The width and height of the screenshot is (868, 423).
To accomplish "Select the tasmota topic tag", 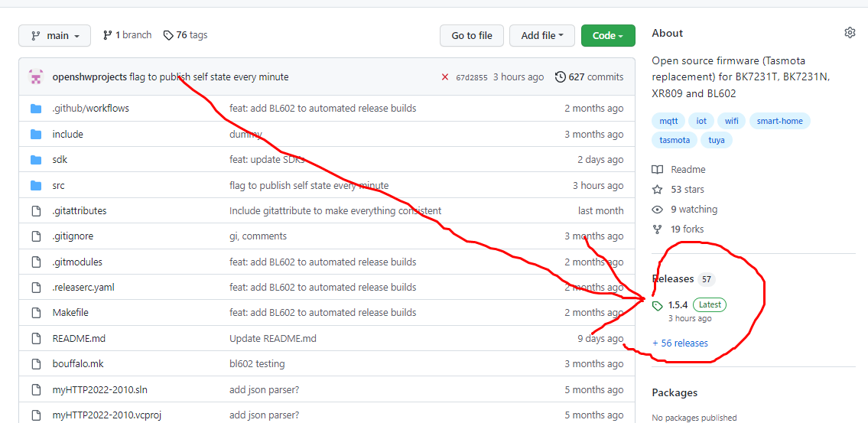I will point(675,140).
